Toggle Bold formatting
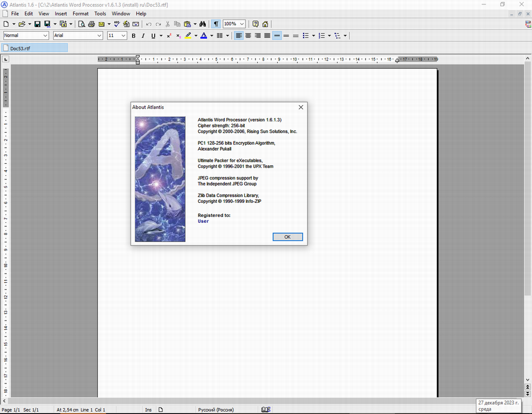Viewport: 532px width, 414px height. [x=133, y=36]
